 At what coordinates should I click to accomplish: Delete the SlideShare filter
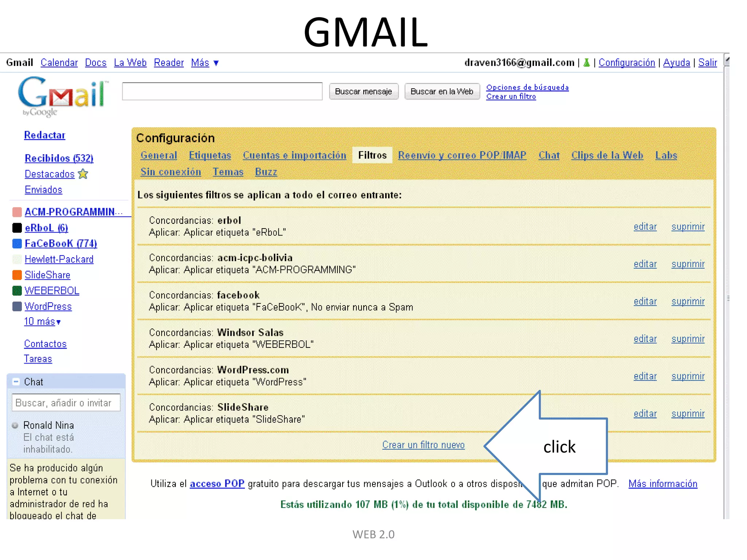[688, 413]
